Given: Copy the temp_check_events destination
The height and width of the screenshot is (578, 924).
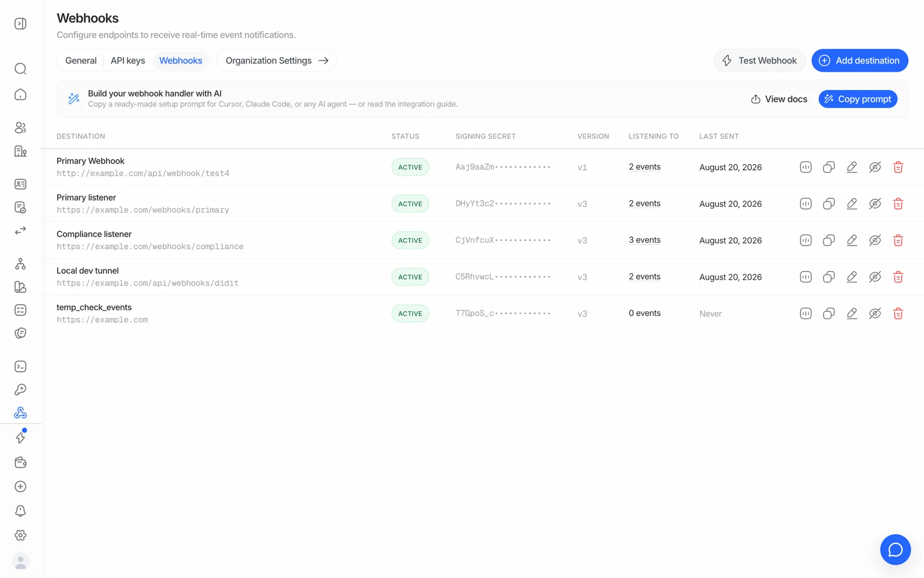Looking at the screenshot, I should click(x=829, y=313).
